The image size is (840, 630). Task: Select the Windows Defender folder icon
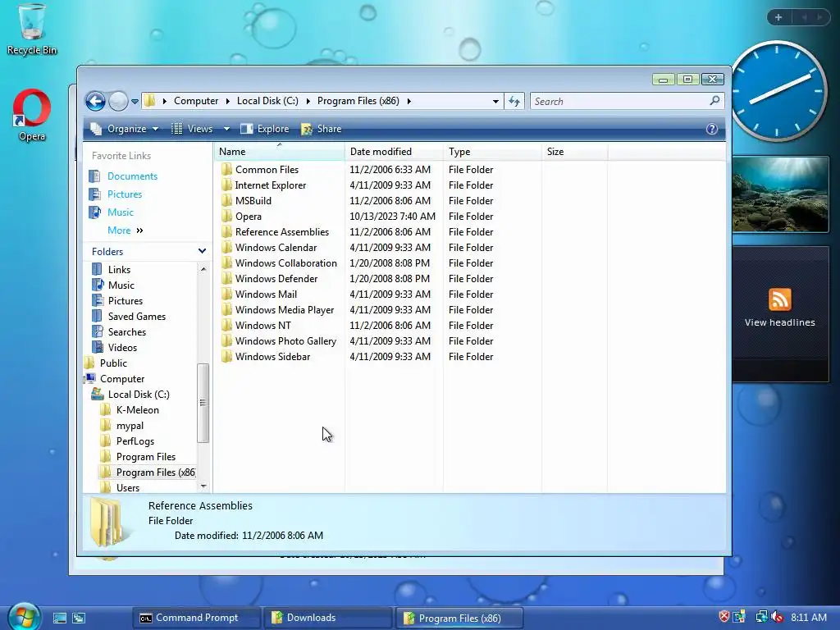tap(226, 279)
